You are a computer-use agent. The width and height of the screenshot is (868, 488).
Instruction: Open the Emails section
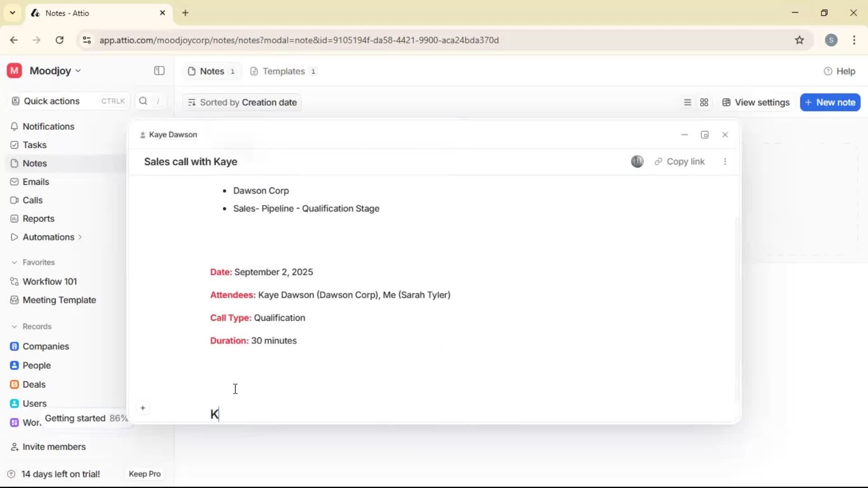[x=35, y=182]
